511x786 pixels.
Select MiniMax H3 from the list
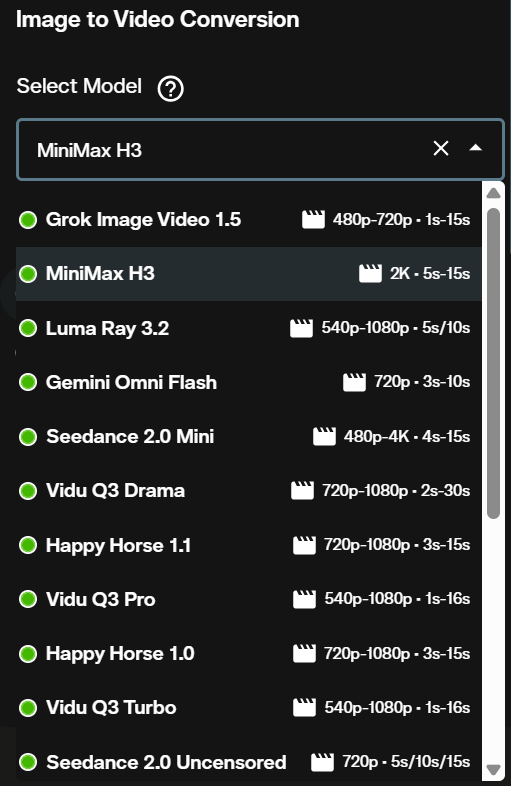click(x=249, y=274)
